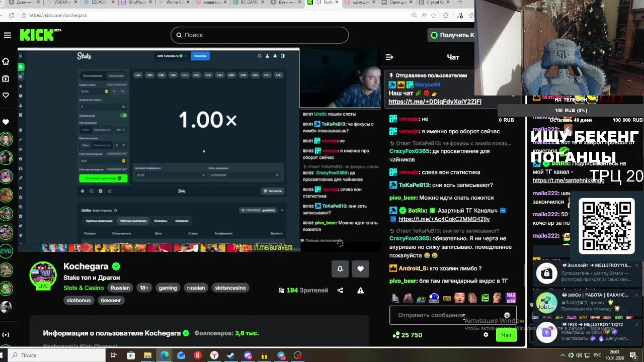Insert the green frog-face emote
Viewport: 644px width, 362px height.
point(485,298)
